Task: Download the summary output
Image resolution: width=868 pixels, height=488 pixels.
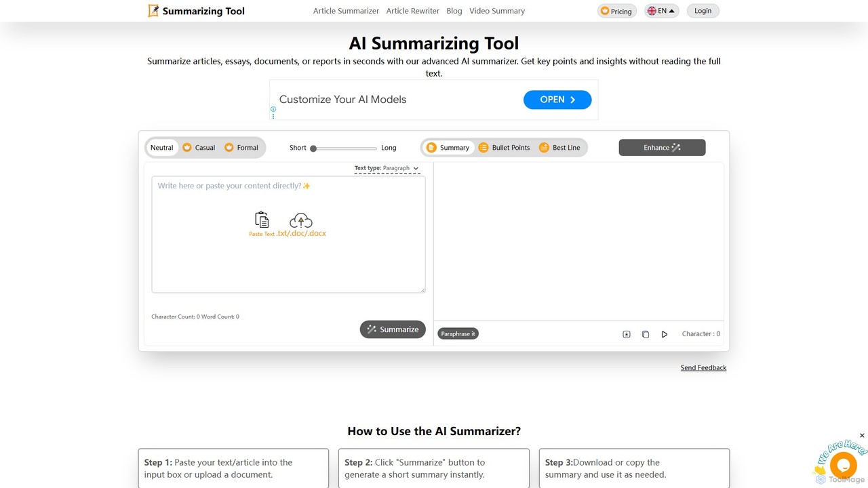Action: coord(627,334)
